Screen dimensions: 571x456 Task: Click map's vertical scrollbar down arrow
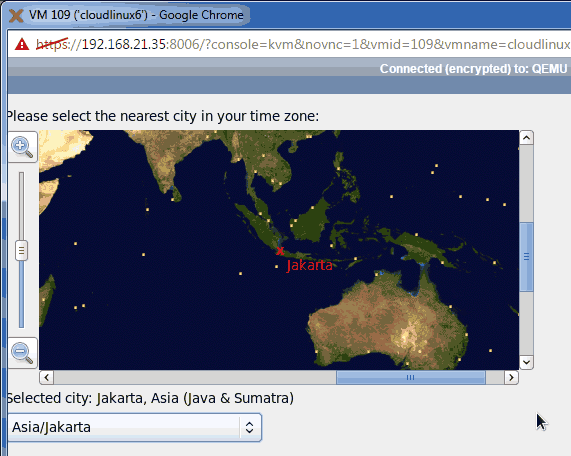526,362
